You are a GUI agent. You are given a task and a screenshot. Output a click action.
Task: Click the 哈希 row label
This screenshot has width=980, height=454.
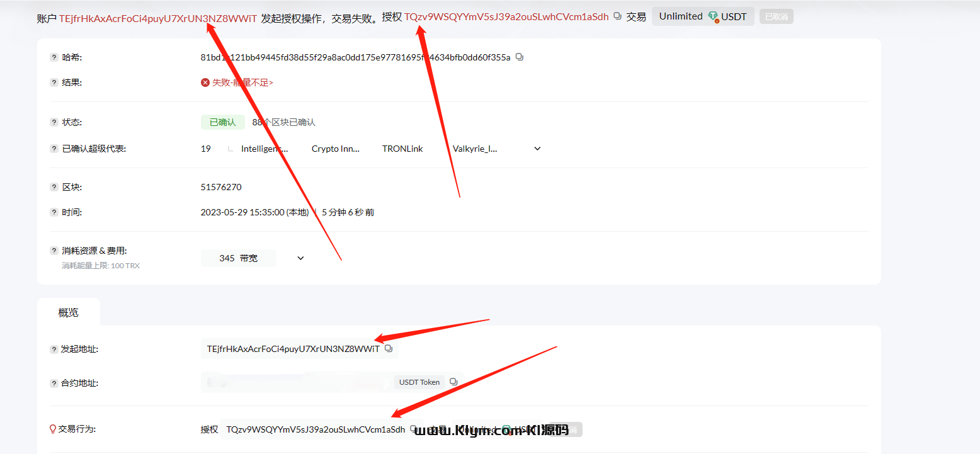click(72, 57)
